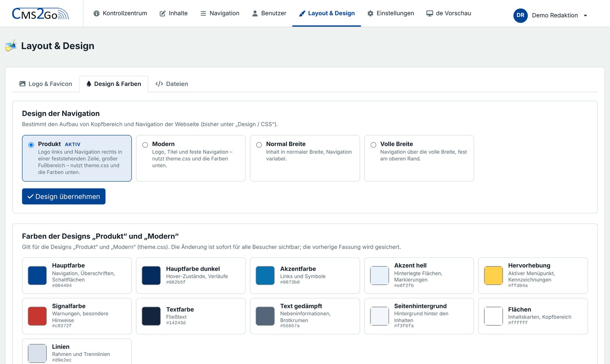Open the Demo Redaktion user dropdown arrow
This screenshot has width=610, height=364.
[x=585, y=16]
